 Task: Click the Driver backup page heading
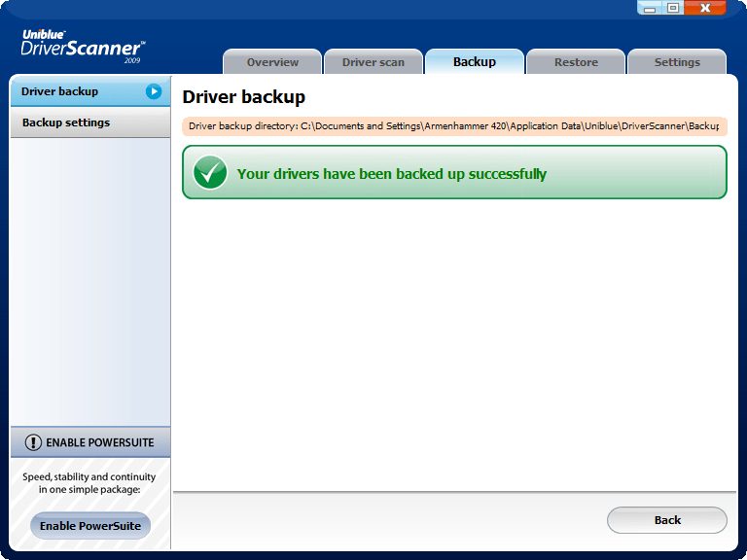(244, 96)
